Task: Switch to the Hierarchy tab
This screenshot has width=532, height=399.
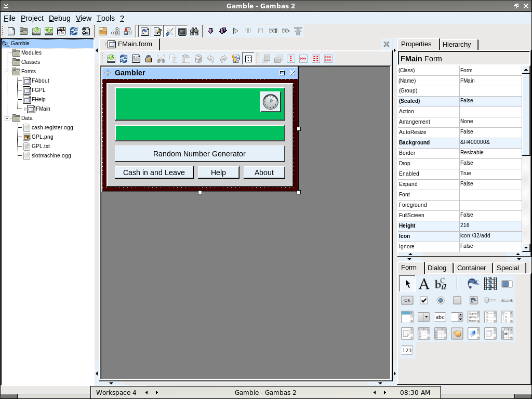Action: (457, 45)
